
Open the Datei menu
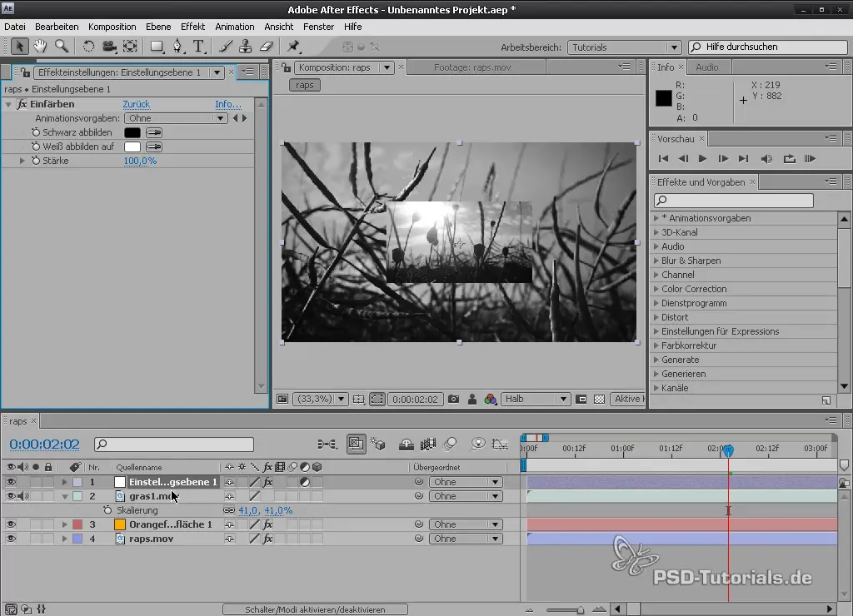(15, 27)
